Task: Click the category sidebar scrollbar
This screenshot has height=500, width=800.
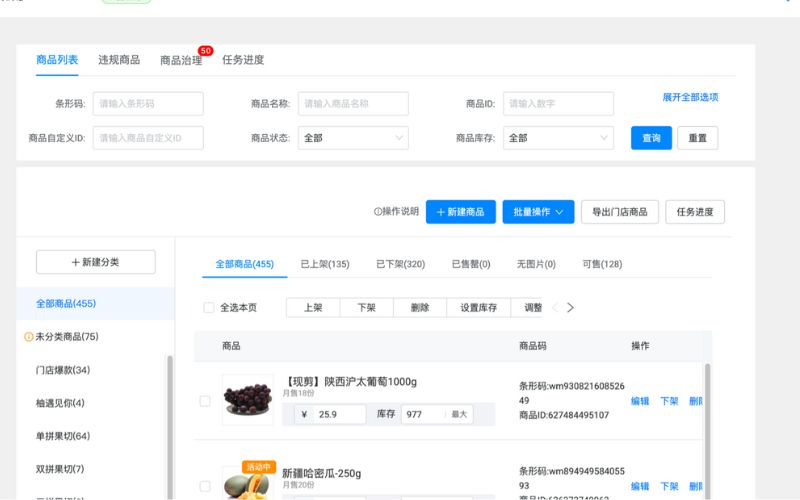Action: tap(170, 428)
